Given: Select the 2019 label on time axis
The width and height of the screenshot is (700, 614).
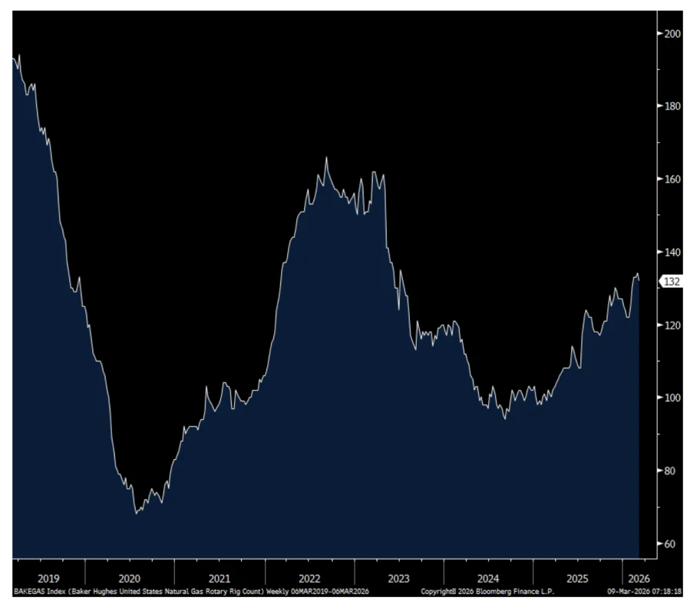Looking at the screenshot, I should [48, 578].
